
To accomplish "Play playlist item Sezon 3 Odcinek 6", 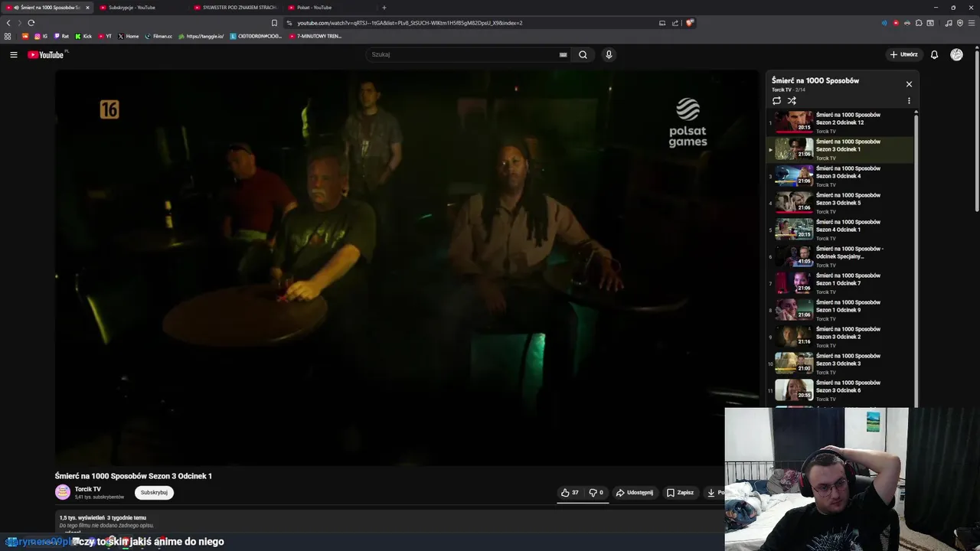I will pyautogui.click(x=840, y=390).
